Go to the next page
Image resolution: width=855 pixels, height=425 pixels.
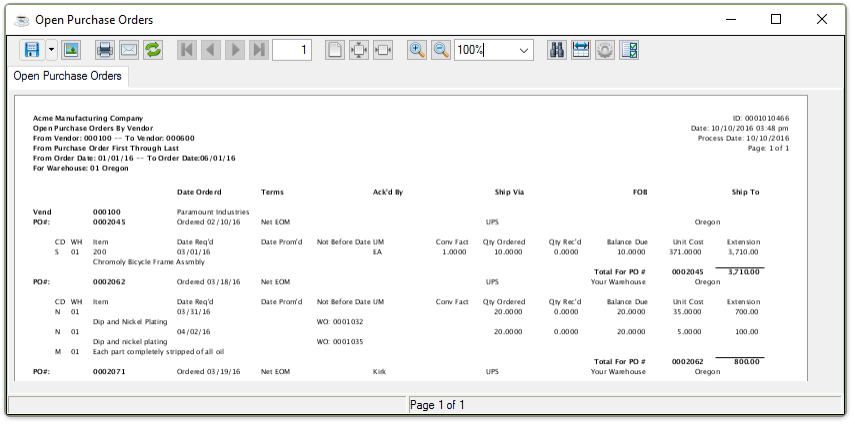point(235,49)
